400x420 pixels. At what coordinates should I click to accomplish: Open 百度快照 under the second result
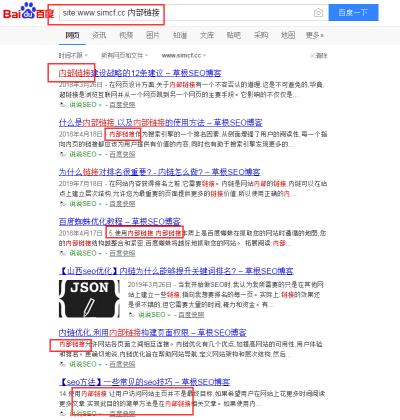122,154
